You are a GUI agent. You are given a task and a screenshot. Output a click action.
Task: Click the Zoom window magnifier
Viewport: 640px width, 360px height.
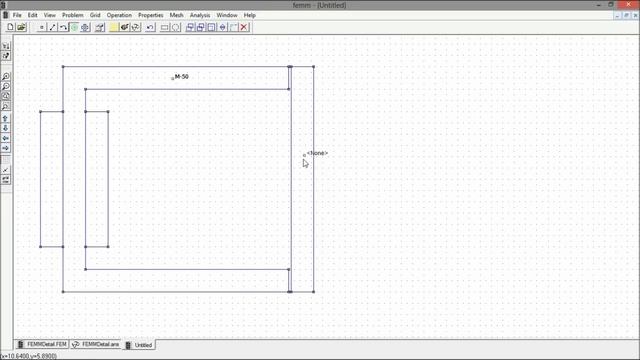tap(6, 107)
